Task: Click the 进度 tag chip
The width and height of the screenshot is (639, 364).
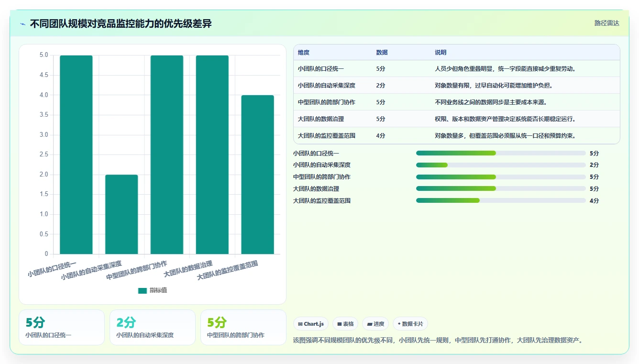Action: [x=375, y=324]
